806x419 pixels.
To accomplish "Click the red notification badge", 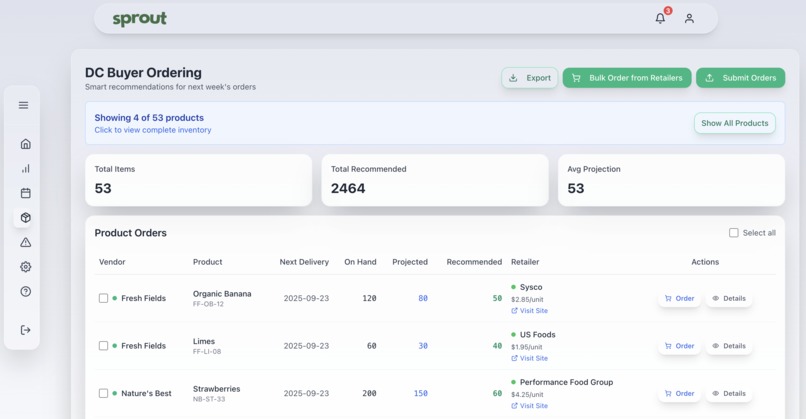I will point(668,11).
